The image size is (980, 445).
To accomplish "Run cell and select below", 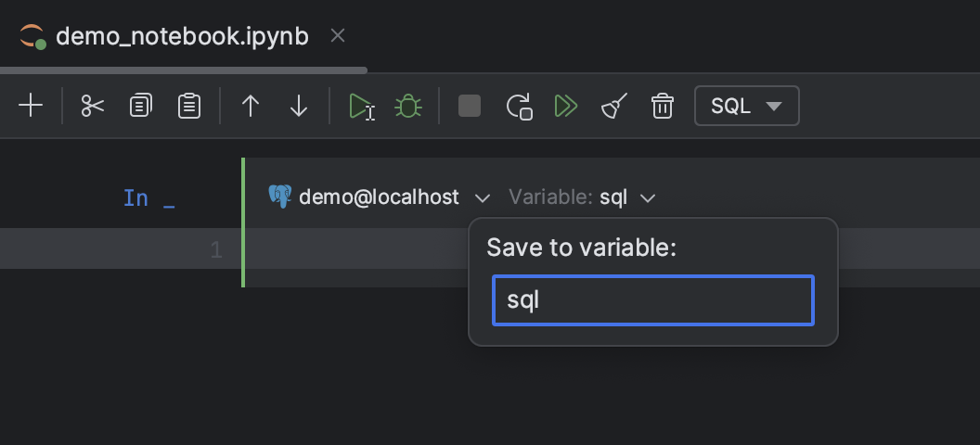I will point(361,106).
